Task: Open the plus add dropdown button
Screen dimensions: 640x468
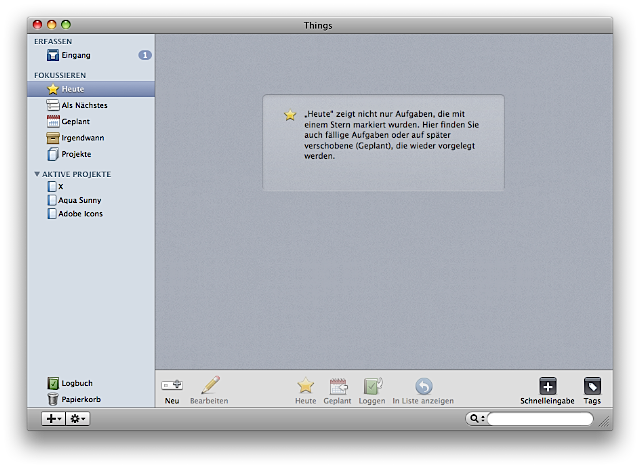Action: point(53,419)
